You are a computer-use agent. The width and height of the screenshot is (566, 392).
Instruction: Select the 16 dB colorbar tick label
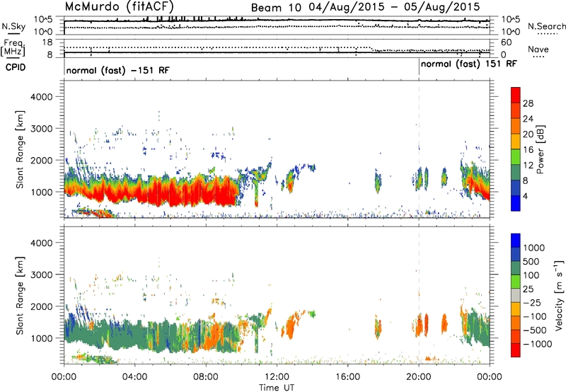pos(528,150)
